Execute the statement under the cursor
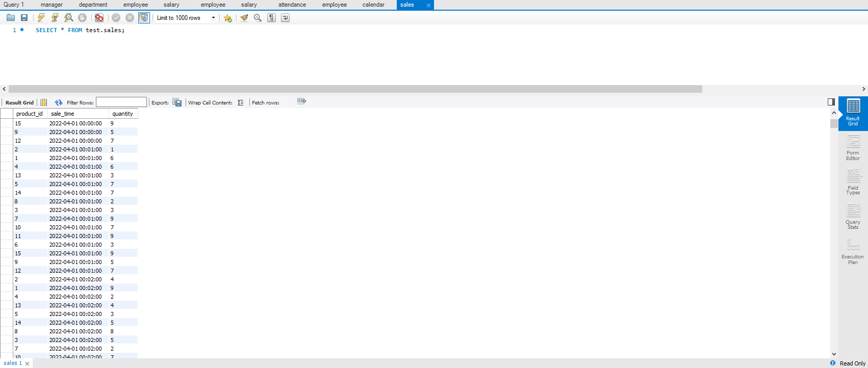Image resolution: width=868 pixels, height=368 pixels. pyautogui.click(x=55, y=18)
